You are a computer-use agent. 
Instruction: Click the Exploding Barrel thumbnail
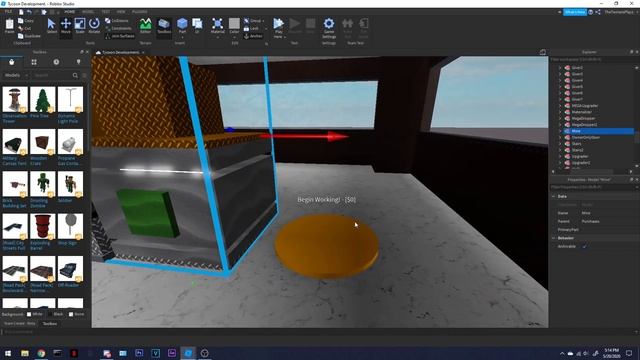[42, 226]
